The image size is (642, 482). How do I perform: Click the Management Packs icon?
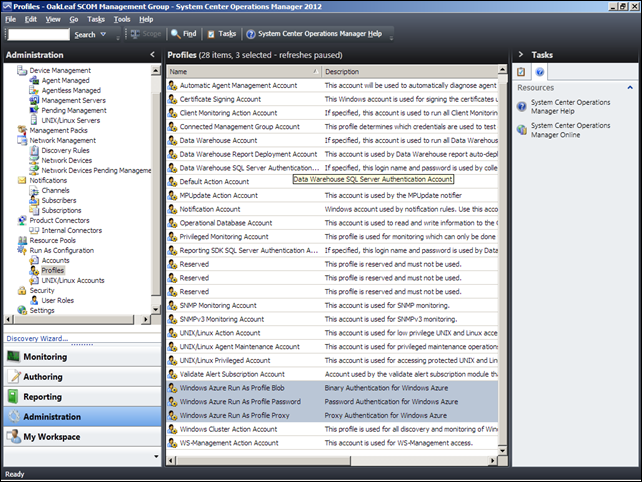pos(22,130)
